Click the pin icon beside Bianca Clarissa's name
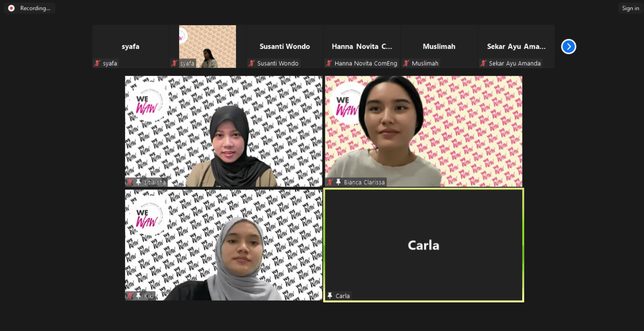 click(x=338, y=182)
